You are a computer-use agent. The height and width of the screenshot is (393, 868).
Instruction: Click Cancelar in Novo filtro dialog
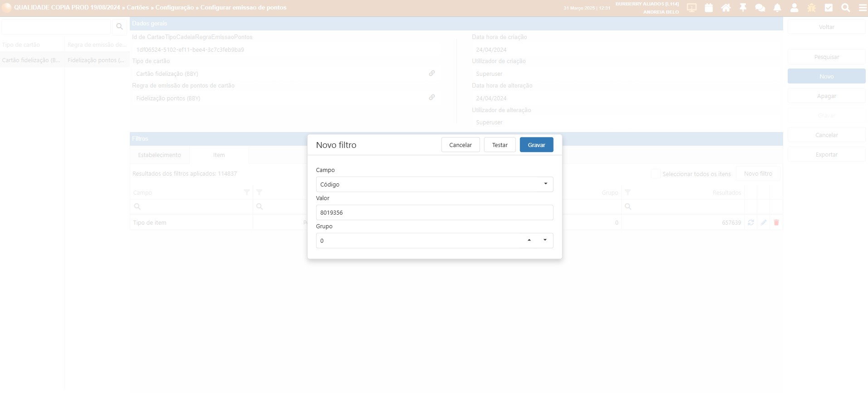(461, 145)
